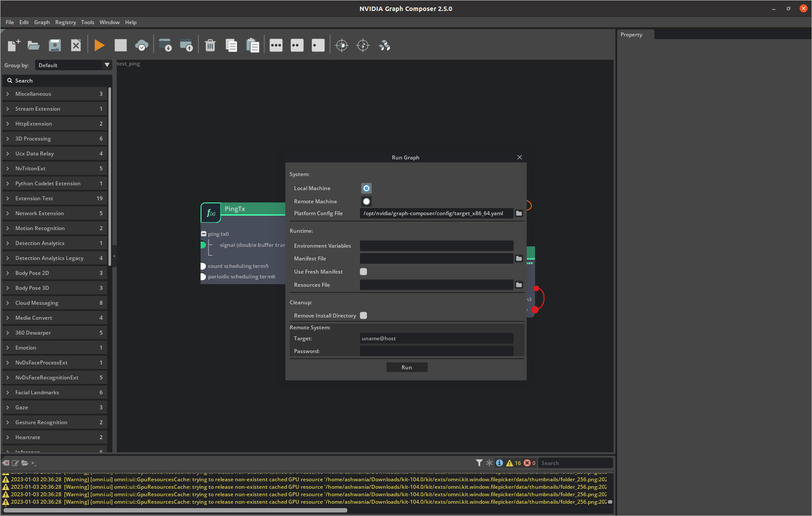Click the Target uname@host input field
This screenshot has width=812, height=516.
[437, 339]
